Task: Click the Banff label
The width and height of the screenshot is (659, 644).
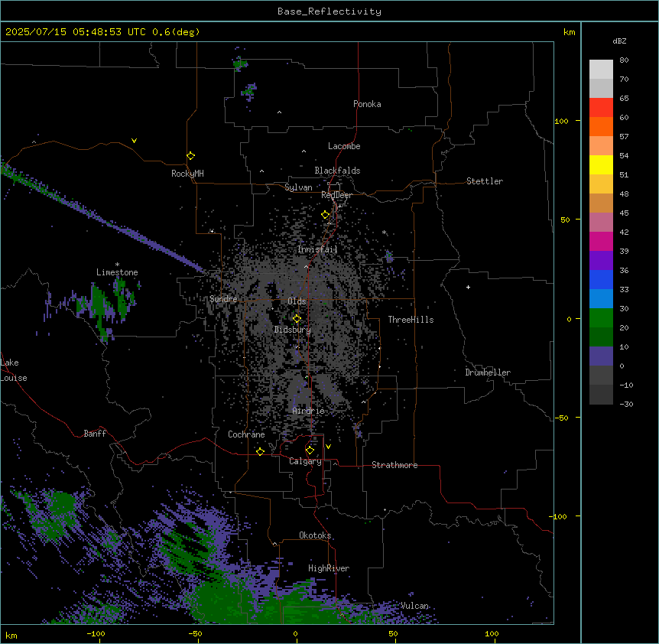Action: click(95, 434)
